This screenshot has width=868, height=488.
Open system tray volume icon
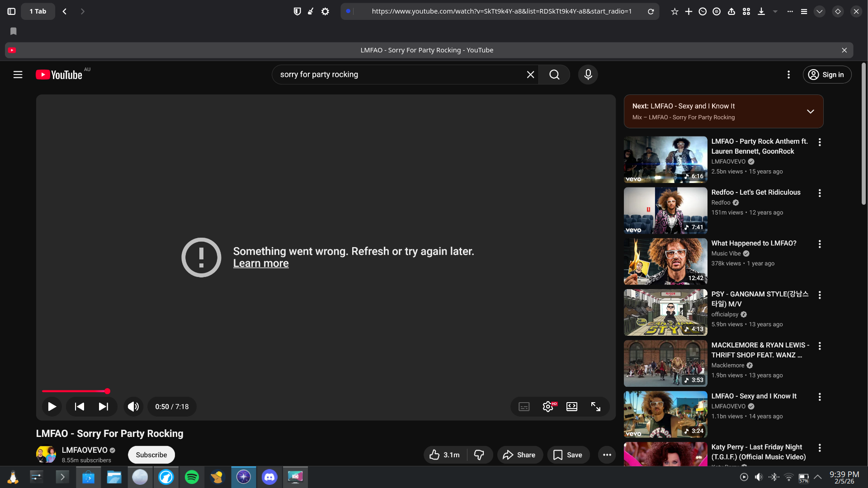point(759,477)
